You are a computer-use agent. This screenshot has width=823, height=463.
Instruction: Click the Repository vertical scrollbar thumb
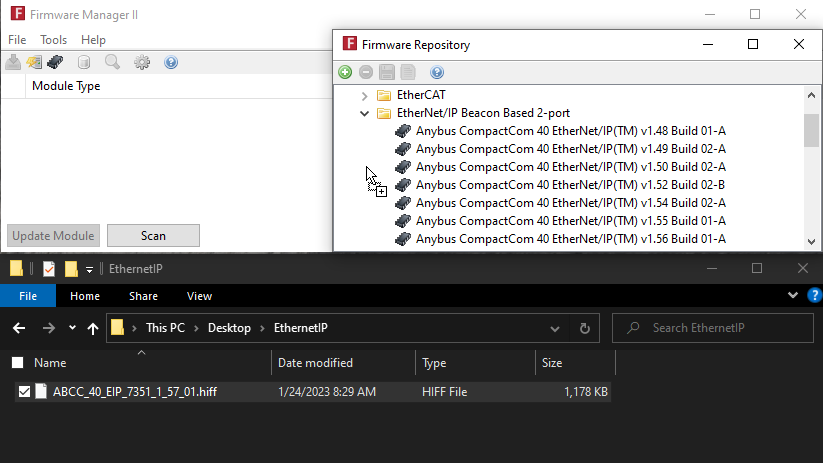811,130
